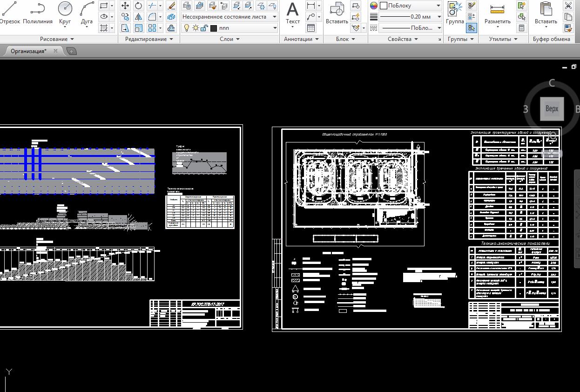Toggle group selection on/off button
The width and height of the screenshot is (580, 392).
tap(472, 28)
